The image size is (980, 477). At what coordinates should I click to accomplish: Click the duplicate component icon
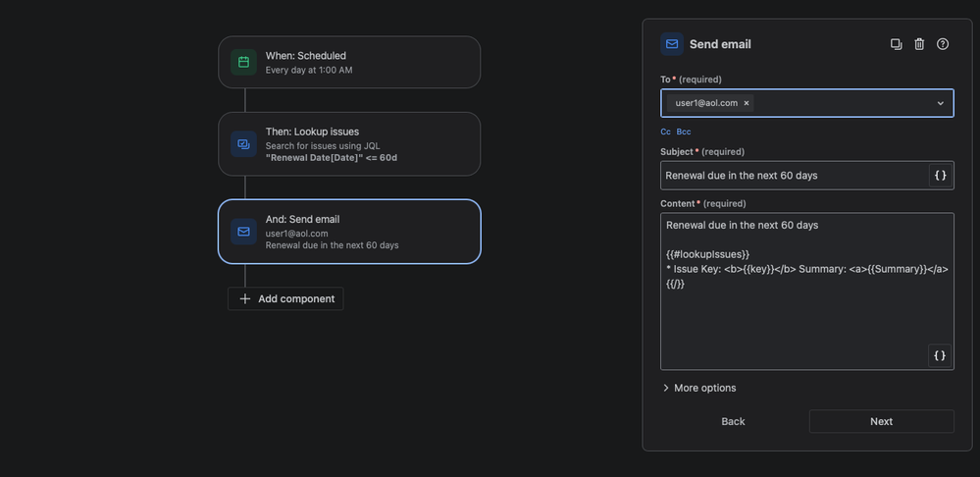point(896,44)
